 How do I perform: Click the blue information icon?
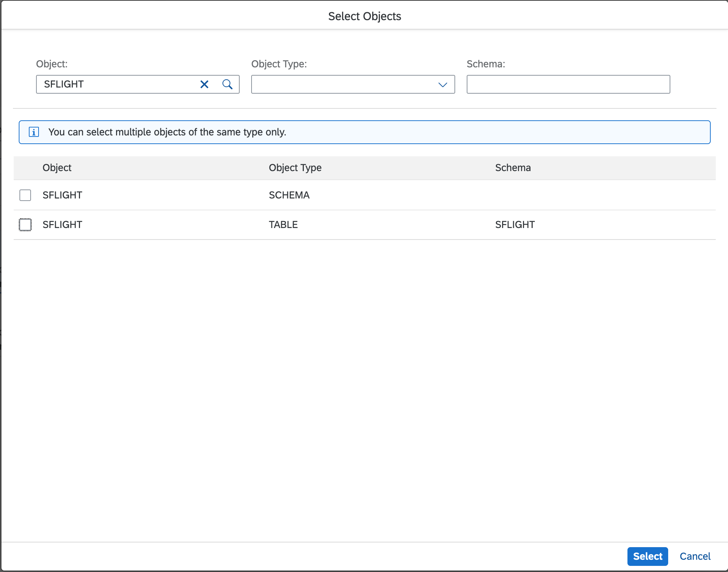34,132
